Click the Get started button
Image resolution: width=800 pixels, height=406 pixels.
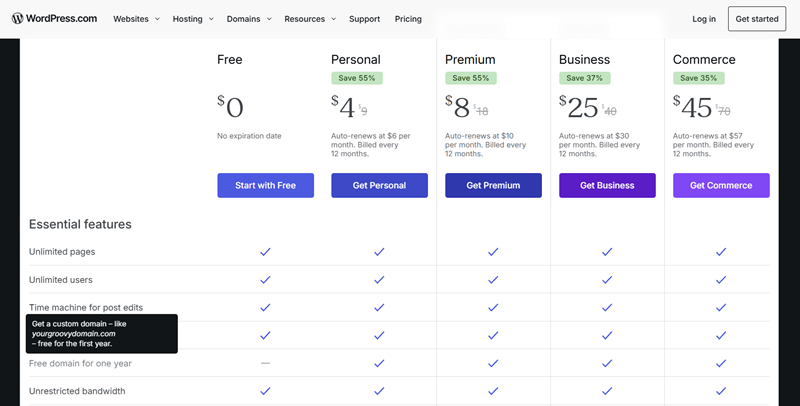click(757, 19)
